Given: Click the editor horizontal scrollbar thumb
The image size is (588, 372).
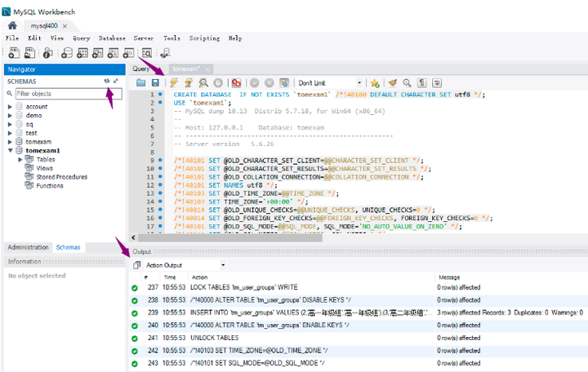Looking at the screenshot, I should [x=230, y=238].
